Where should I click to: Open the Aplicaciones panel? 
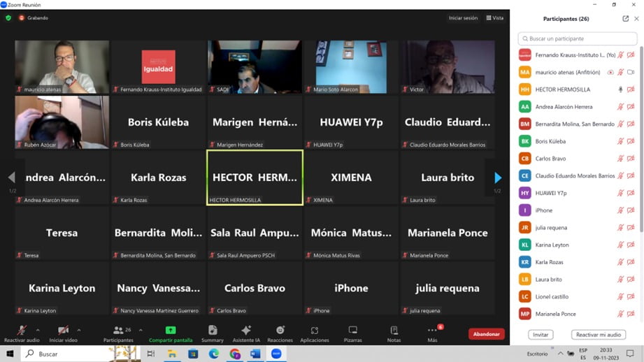[315, 333]
